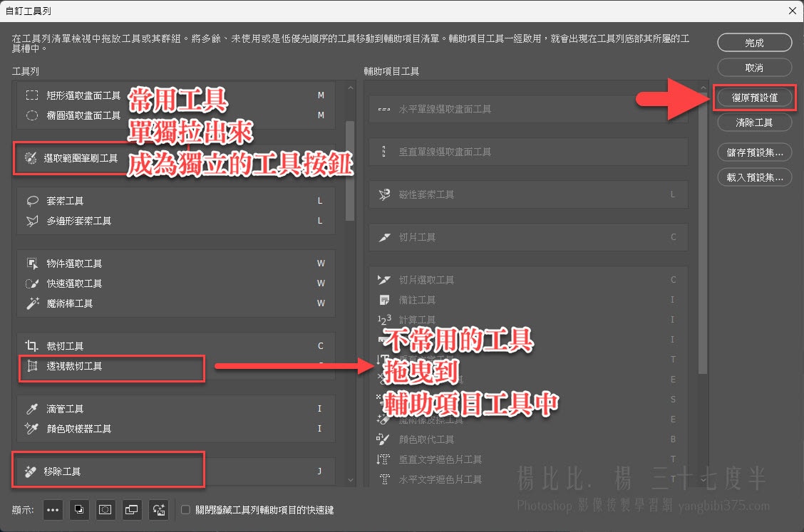
Task: Enable disable shortcuts for hidden toolbar extras checkbox
Action: click(185, 510)
